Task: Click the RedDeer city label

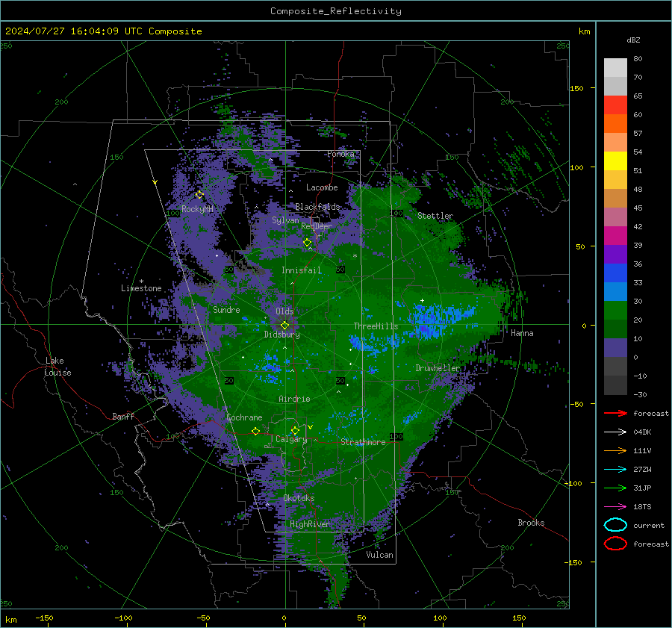Action: point(317,226)
